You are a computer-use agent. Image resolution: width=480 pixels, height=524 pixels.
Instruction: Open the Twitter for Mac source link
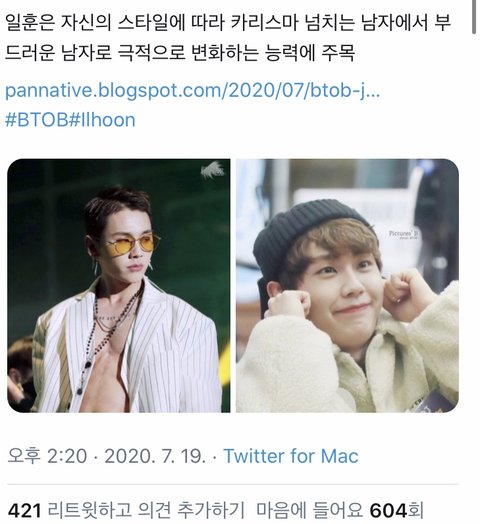pyautogui.click(x=291, y=456)
